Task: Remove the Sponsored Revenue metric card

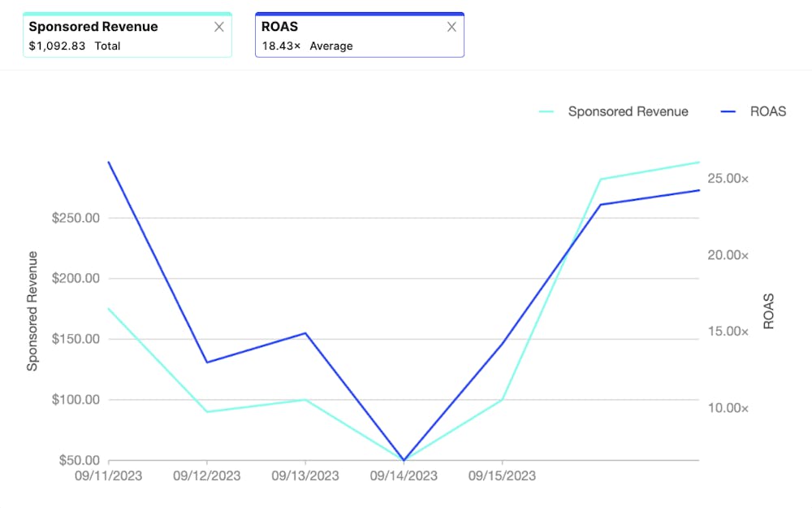Action: coord(218,27)
